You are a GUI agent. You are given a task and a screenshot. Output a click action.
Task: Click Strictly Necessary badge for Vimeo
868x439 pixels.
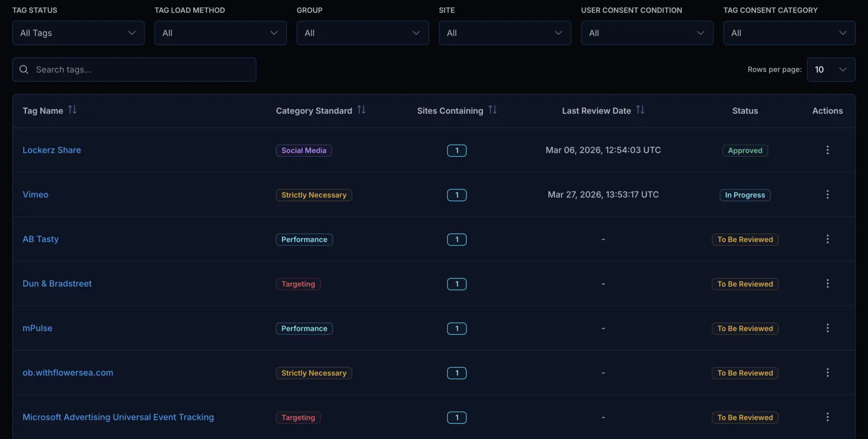click(314, 195)
